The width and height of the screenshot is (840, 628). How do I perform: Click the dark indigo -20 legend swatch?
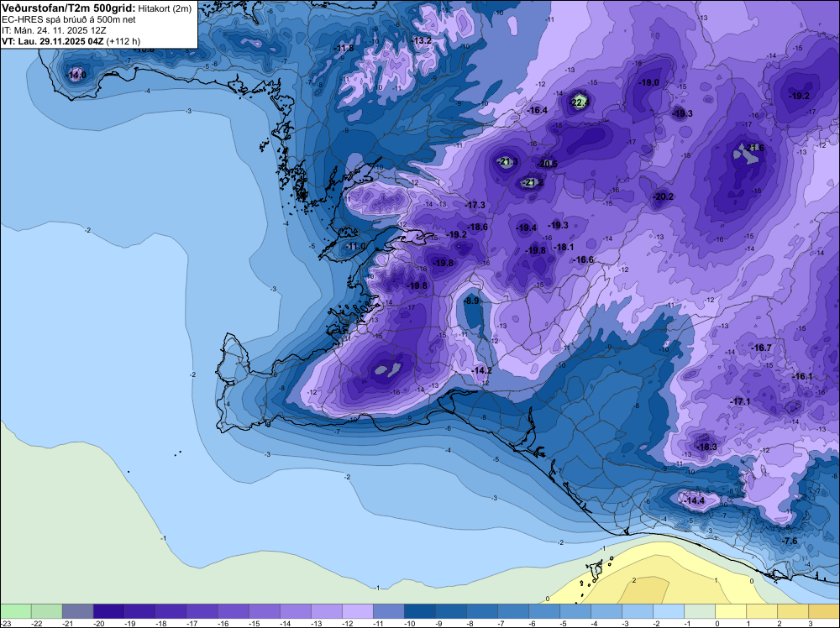tap(108, 611)
